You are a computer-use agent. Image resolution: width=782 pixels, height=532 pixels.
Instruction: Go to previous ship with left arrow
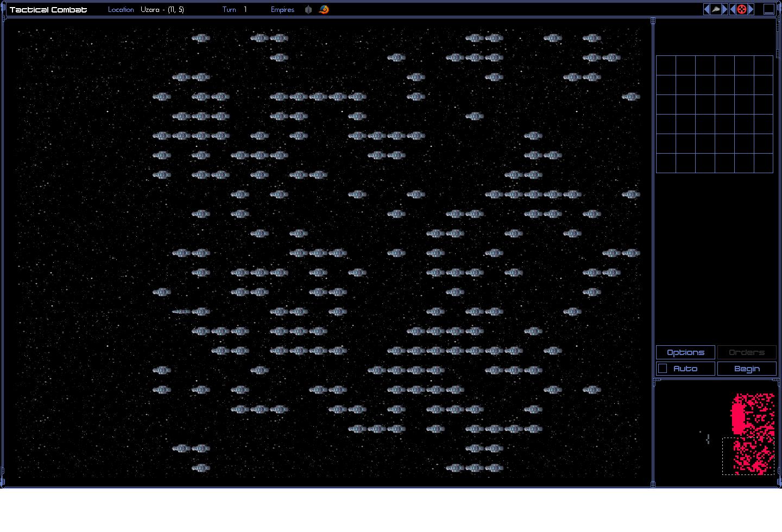click(x=707, y=9)
